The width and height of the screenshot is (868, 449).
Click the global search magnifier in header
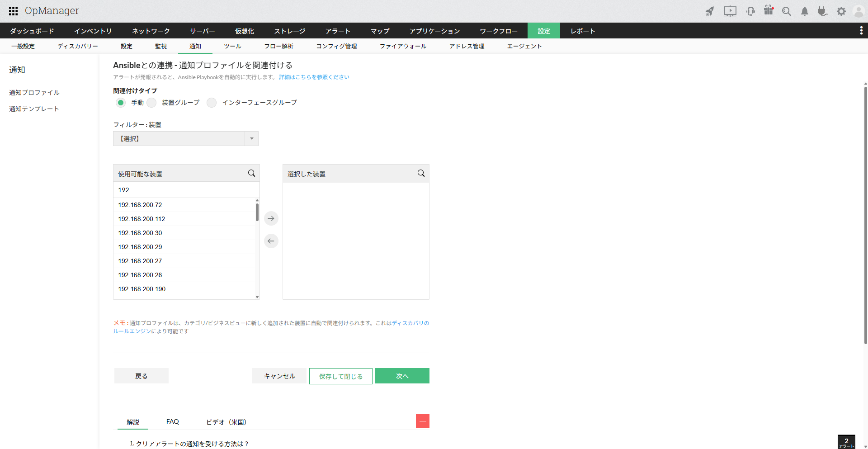click(x=787, y=11)
